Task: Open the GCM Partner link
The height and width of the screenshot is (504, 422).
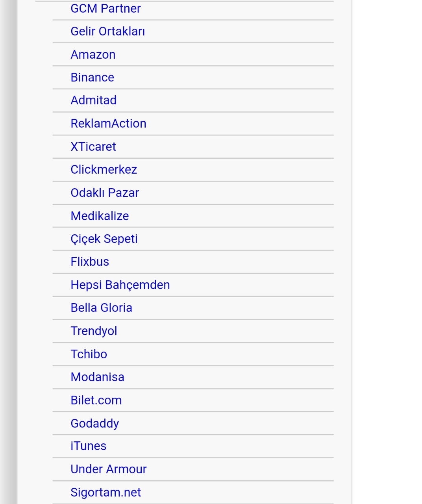Action: (x=105, y=9)
